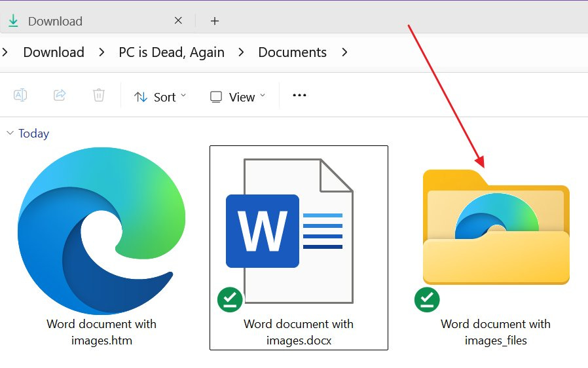This screenshot has width=588, height=368.
Task: Click the download arrow icon on the tab
Action: click(13, 21)
